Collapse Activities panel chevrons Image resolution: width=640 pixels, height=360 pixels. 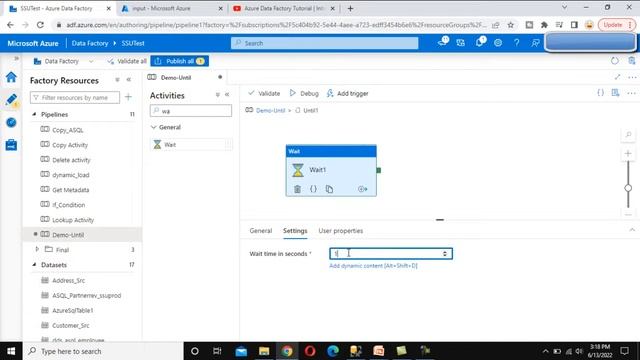(227, 95)
